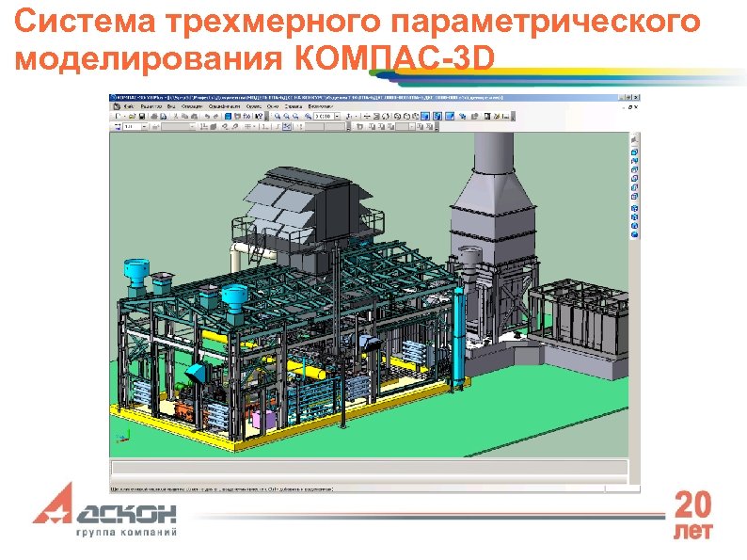
Task: Open the Library manager blue icon
Action: pyautogui.click(x=229, y=117)
